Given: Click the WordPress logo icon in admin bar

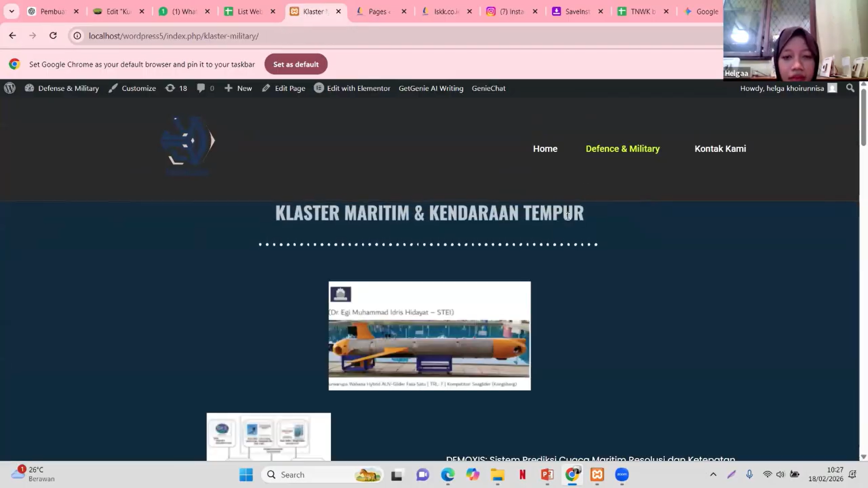Looking at the screenshot, I should [x=10, y=88].
